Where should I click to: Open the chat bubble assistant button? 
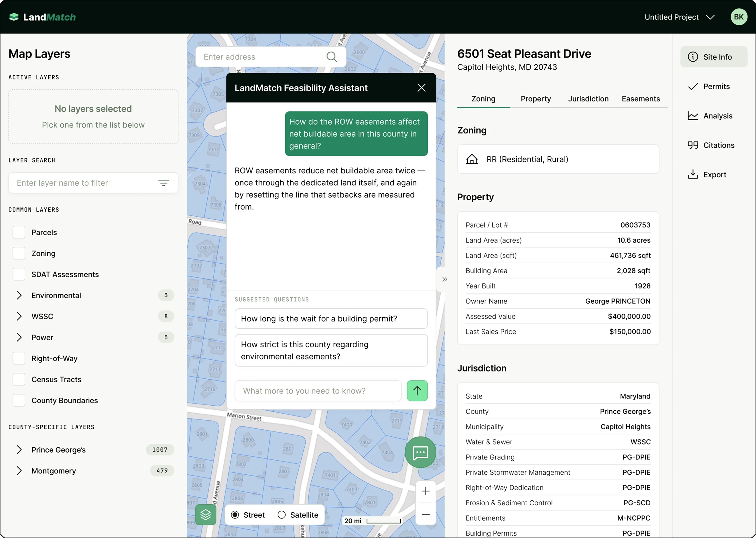(420, 452)
